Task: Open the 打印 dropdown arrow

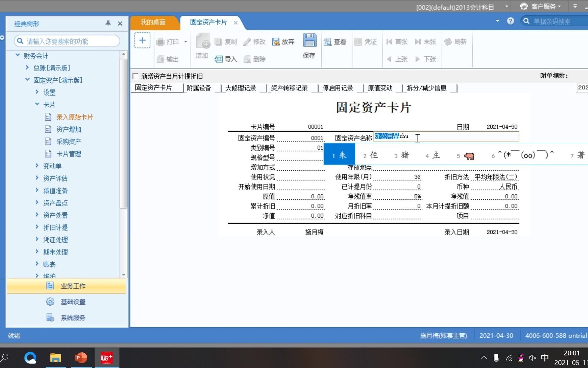Action: tap(185, 41)
